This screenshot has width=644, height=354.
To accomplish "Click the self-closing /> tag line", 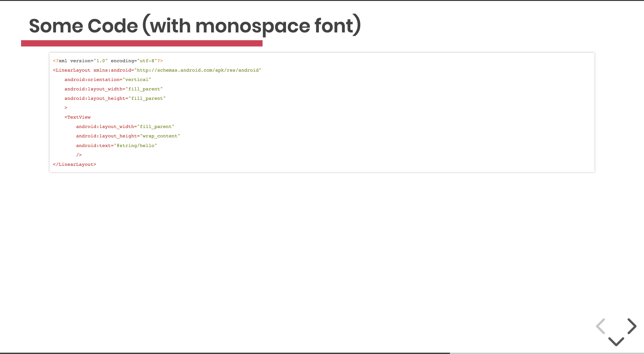I will tap(79, 155).
